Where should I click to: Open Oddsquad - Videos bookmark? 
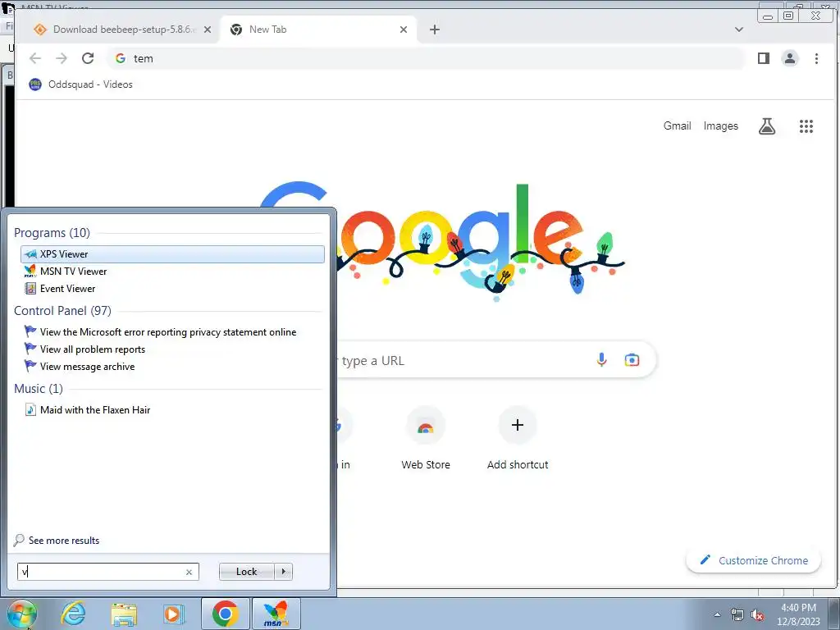pyautogui.click(x=80, y=84)
